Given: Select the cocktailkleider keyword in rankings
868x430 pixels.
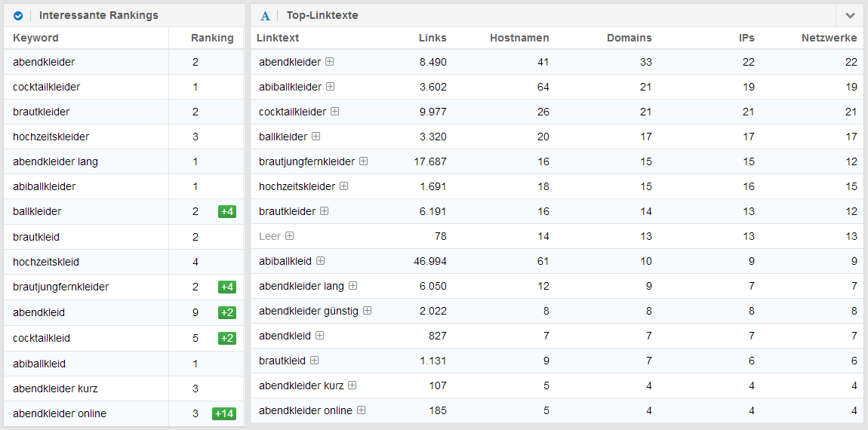Looking at the screenshot, I should 46,87.
